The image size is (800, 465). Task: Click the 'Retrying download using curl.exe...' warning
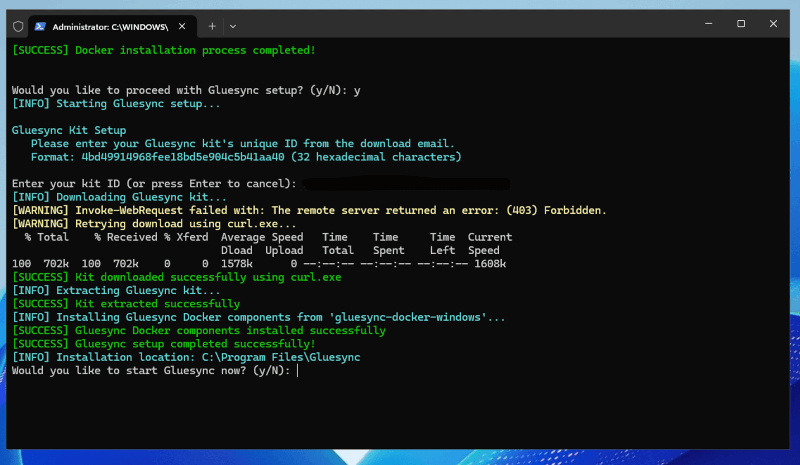point(154,224)
